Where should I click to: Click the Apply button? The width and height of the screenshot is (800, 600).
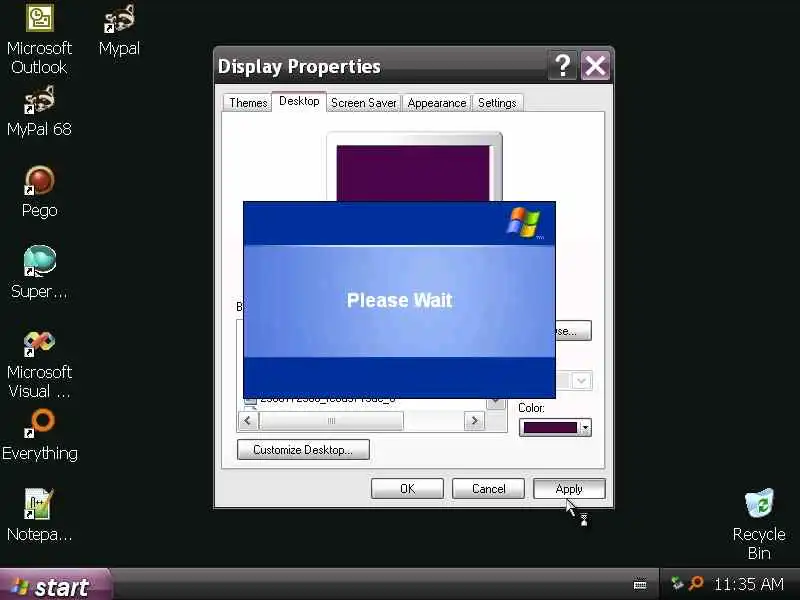[x=569, y=489]
